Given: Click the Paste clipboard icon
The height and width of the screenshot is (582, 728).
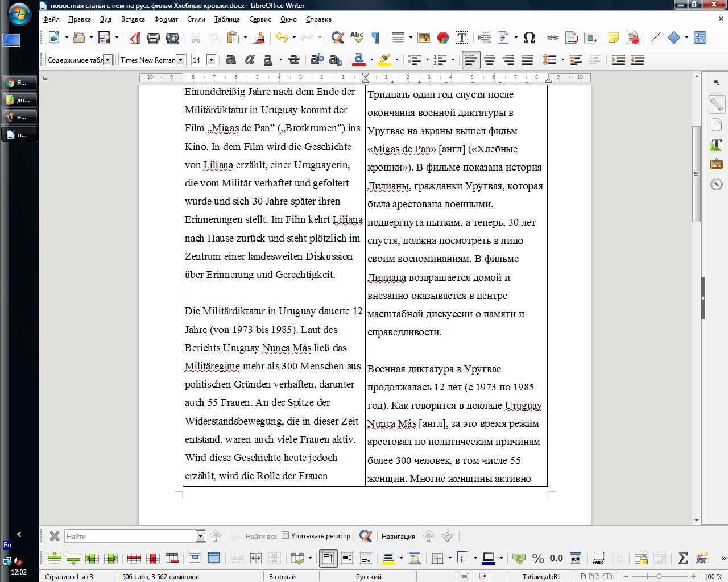Looking at the screenshot, I should pos(233,38).
